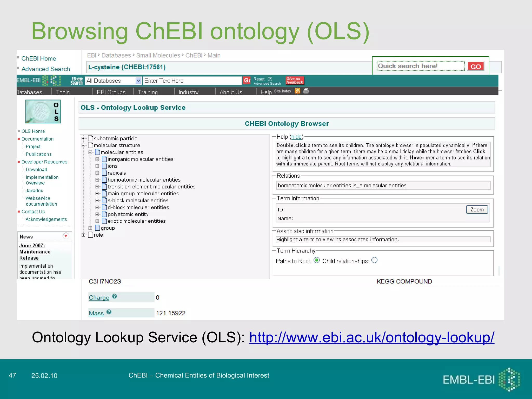Expand the polyatomic entity node
This screenshot has width=532, height=399.
click(x=97, y=214)
